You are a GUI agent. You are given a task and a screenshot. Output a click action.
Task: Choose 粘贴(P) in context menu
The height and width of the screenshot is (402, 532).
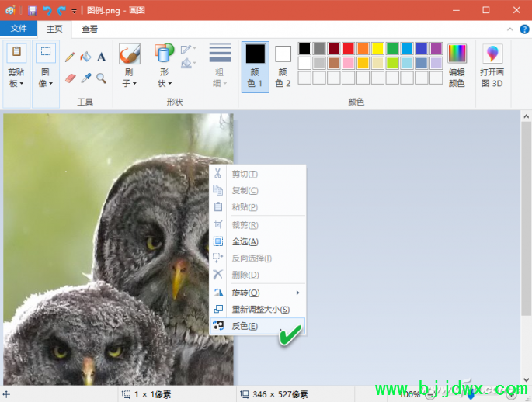(258, 206)
